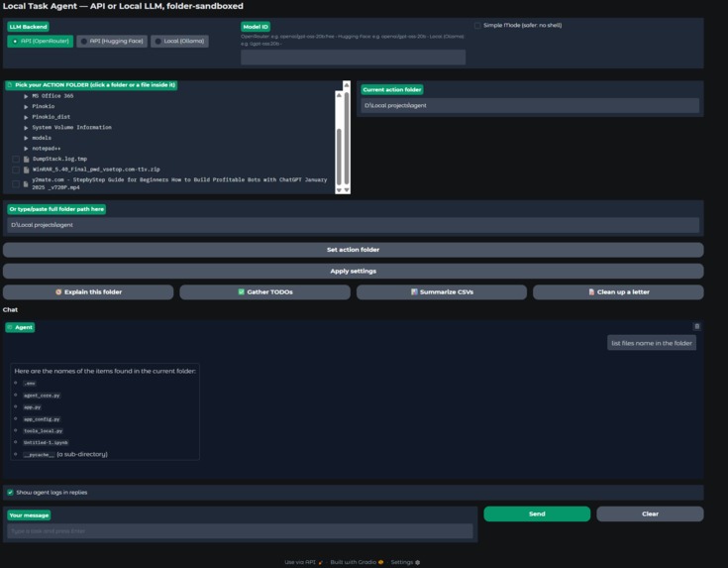The height and width of the screenshot is (568, 728).
Task: Select the System Volume Information folder name
Action: click(71, 127)
